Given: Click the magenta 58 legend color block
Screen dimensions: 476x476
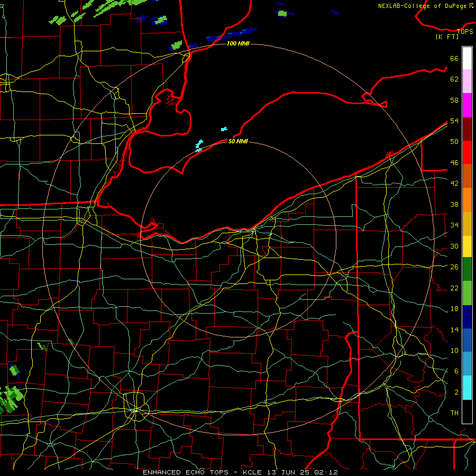Looking at the screenshot, I should coord(467,105).
